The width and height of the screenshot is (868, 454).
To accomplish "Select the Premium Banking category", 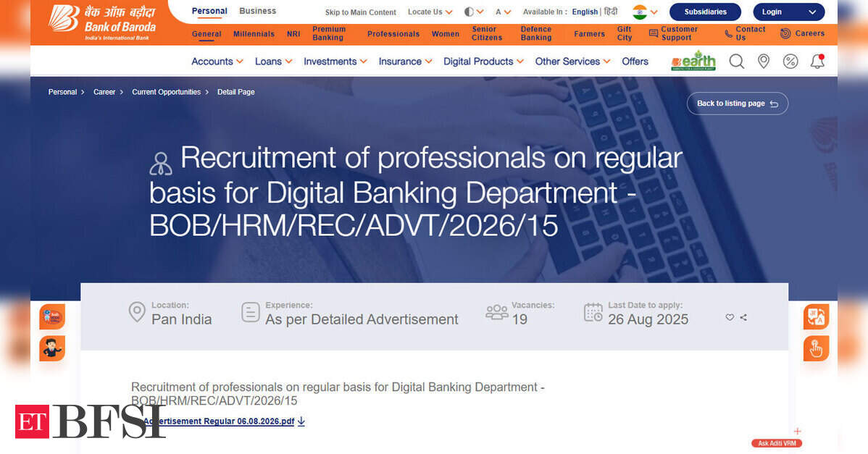I will tap(329, 33).
